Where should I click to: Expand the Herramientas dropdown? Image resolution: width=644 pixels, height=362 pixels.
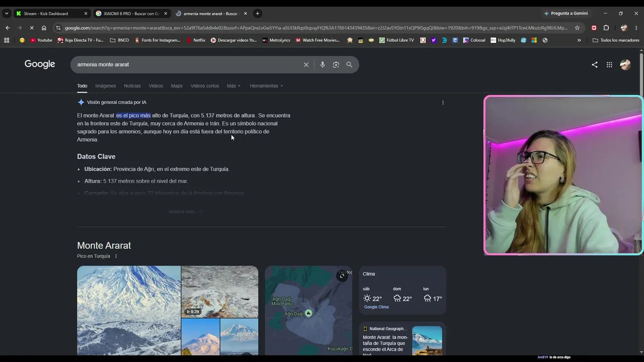coord(266,86)
